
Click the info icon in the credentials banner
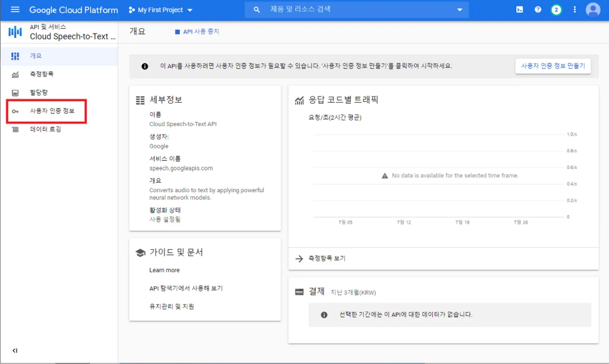tap(145, 66)
